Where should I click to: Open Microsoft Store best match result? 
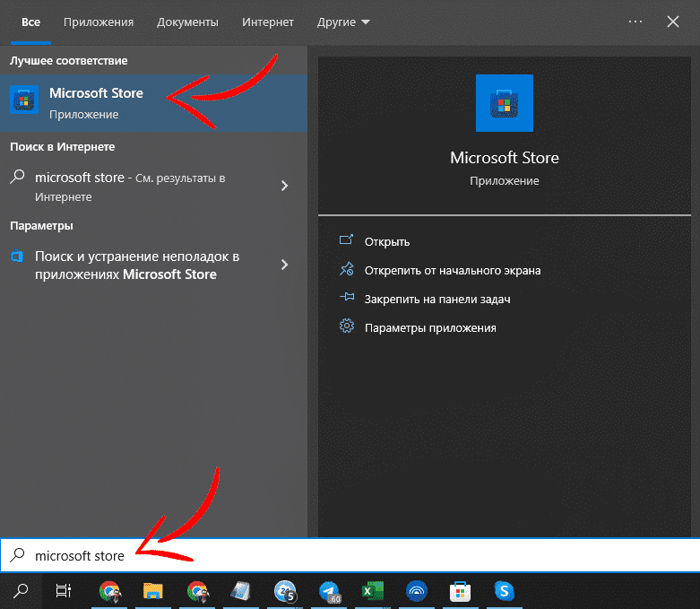coord(153,103)
